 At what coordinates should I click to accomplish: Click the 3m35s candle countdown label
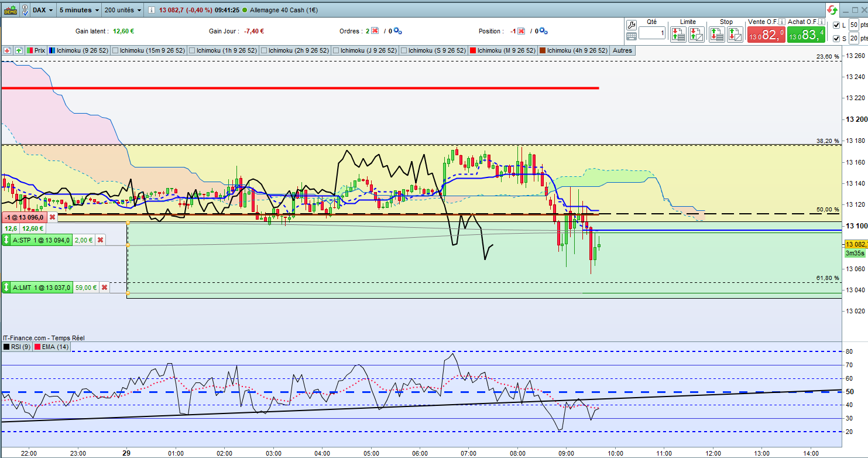click(855, 253)
